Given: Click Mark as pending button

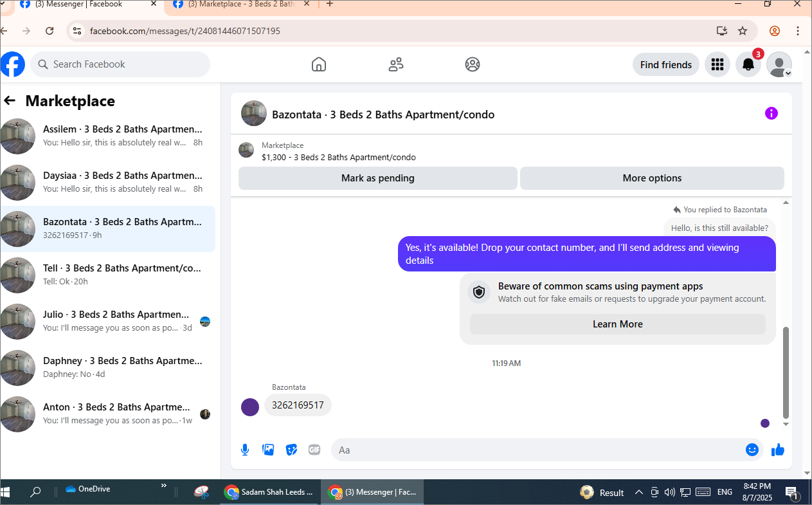Looking at the screenshot, I should click(x=377, y=178).
